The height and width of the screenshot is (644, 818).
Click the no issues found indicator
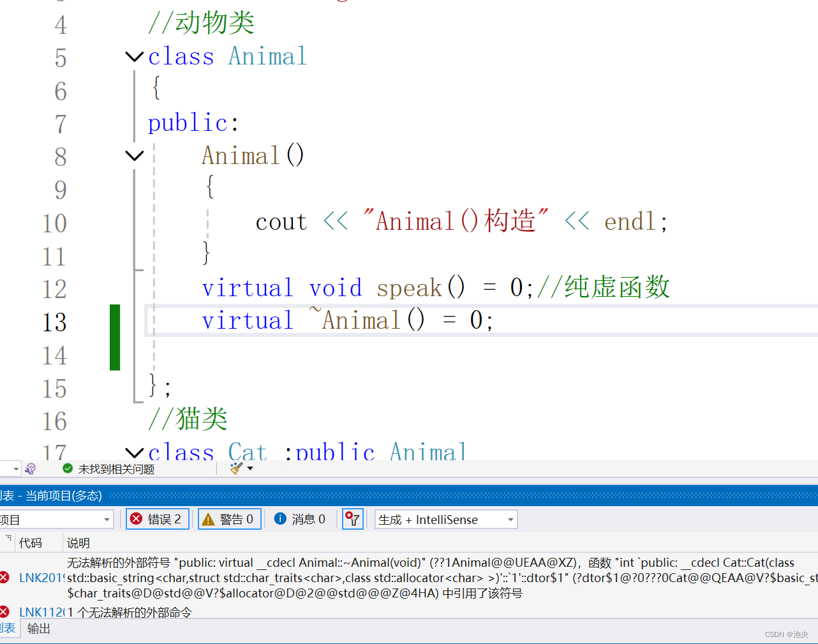click(x=108, y=469)
